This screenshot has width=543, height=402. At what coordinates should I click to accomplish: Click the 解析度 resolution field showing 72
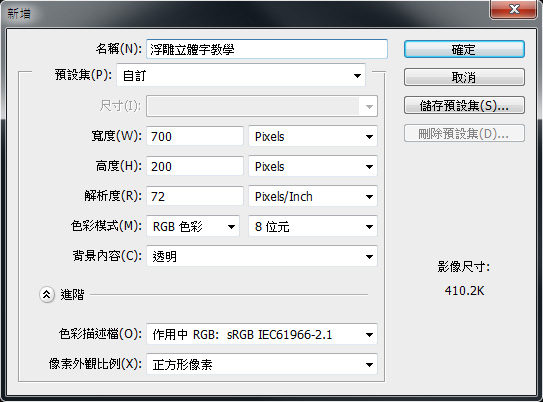195,196
